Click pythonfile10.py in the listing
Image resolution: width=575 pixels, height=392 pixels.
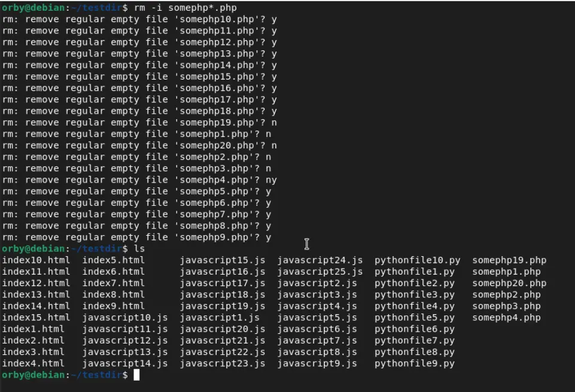click(417, 260)
